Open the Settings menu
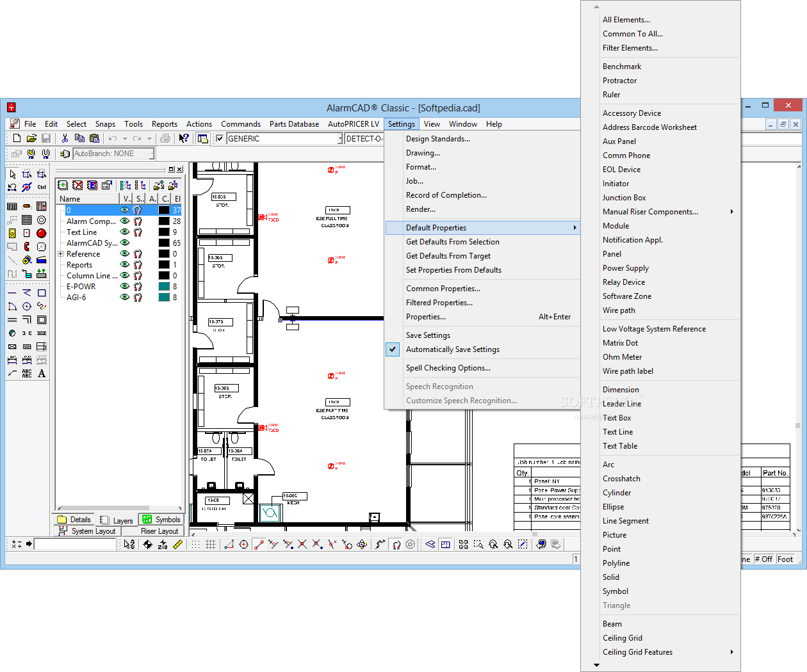 pos(402,124)
